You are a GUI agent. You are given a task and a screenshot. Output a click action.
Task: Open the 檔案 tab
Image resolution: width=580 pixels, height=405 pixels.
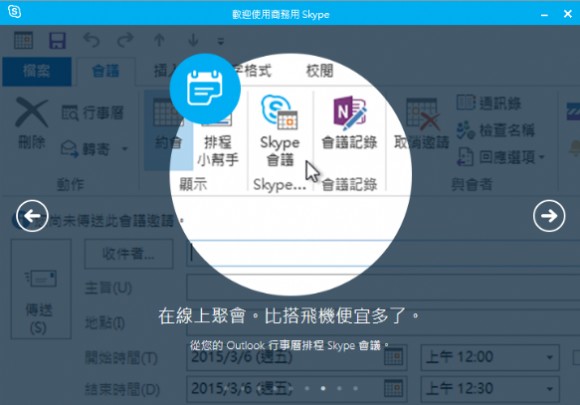click(37, 71)
